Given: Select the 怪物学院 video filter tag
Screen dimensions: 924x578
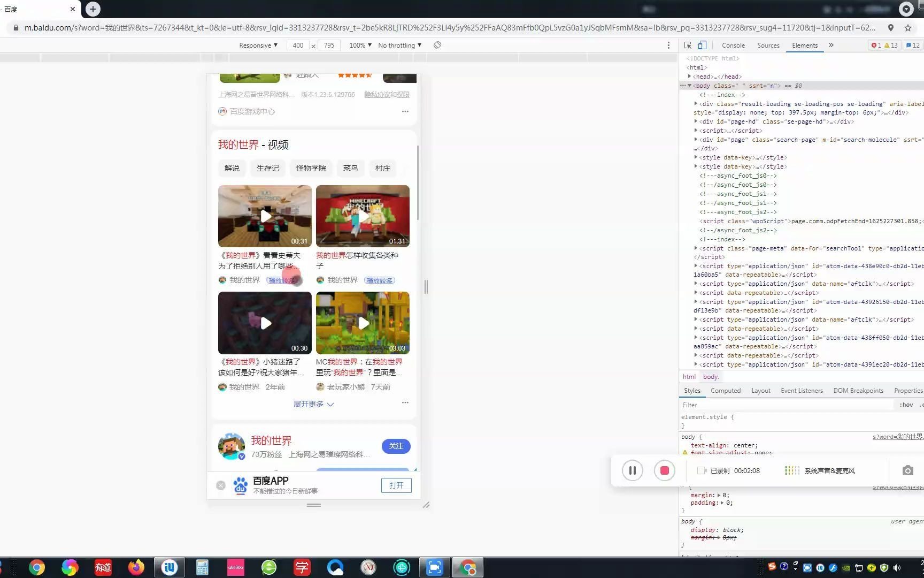Looking at the screenshot, I should pos(311,168).
